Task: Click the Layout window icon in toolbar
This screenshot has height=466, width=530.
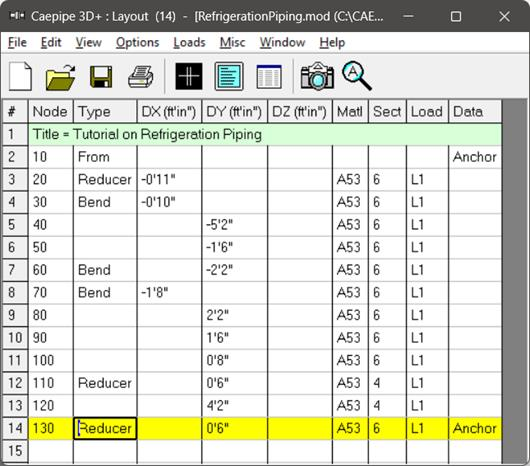Action: click(229, 76)
